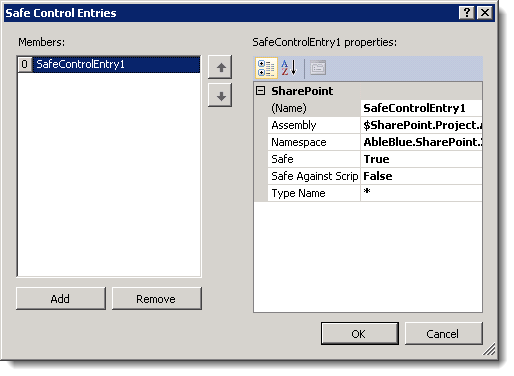The width and height of the screenshot is (514, 376).
Task: Cancel the Safe Control Entries dialog
Action: (443, 333)
